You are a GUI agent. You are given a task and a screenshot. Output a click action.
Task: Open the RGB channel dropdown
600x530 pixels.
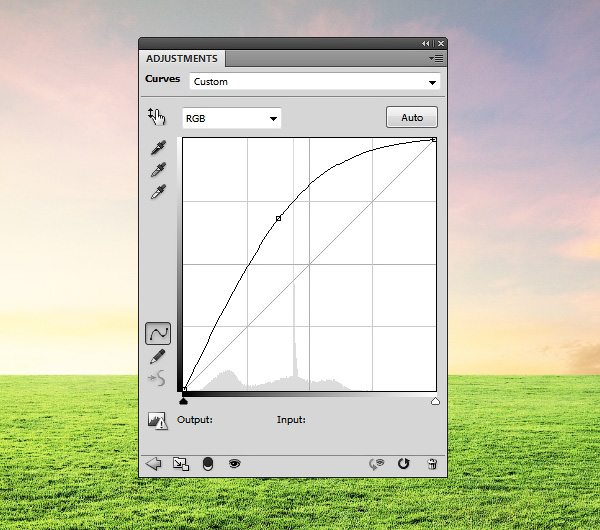pyautogui.click(x=231, y=118)
